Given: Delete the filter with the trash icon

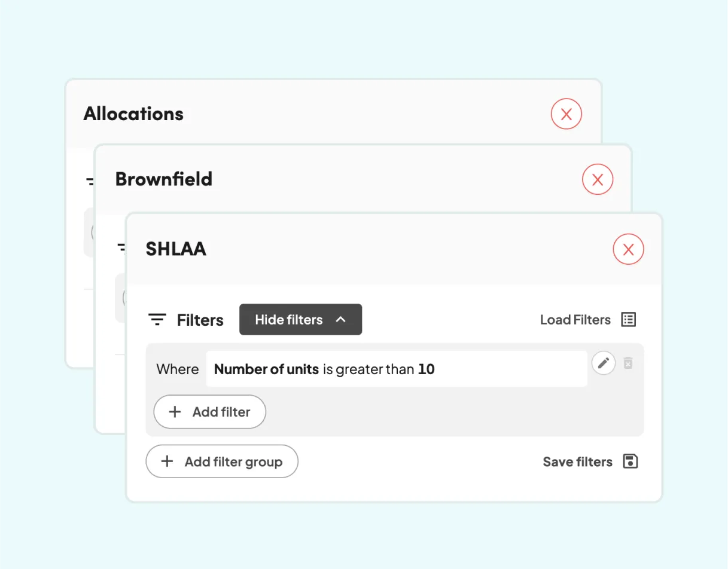Looking at the screenshot, I should pyautogui.click(x=628, y=363).
